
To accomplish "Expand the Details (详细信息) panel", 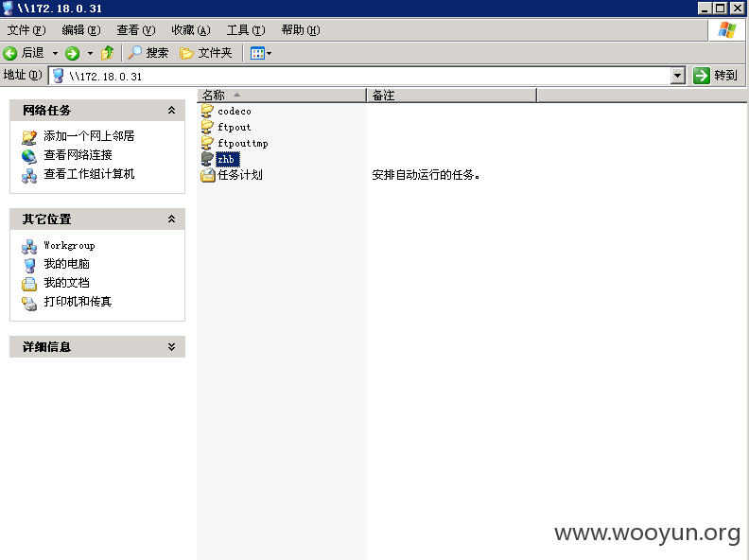I will [171, 347].
